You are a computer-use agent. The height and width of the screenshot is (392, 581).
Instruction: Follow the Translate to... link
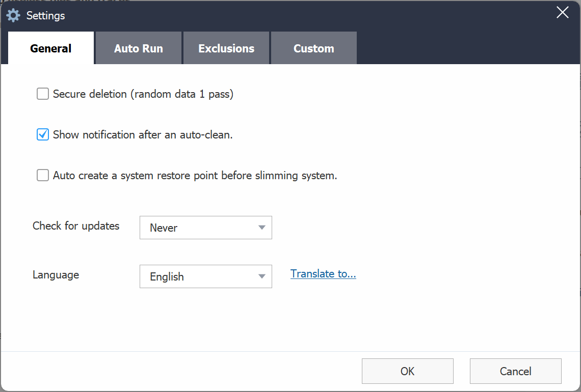pyautogui.click(x=323, y=274)
